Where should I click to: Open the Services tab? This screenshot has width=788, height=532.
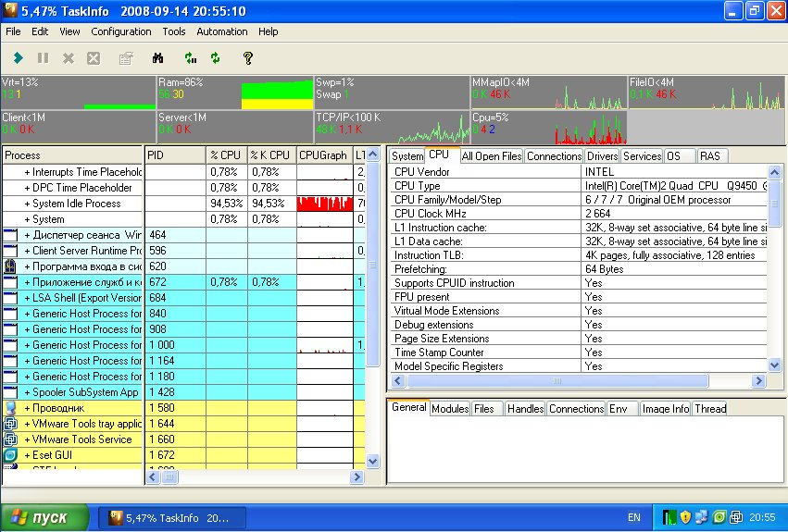tap(643, 156)
